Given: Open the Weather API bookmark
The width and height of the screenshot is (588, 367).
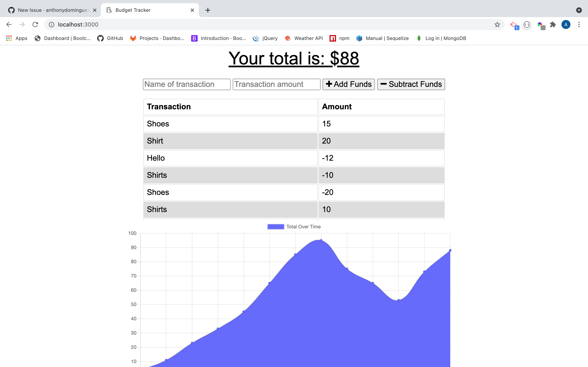Looking at the screenshot, I should coord(303,38).
